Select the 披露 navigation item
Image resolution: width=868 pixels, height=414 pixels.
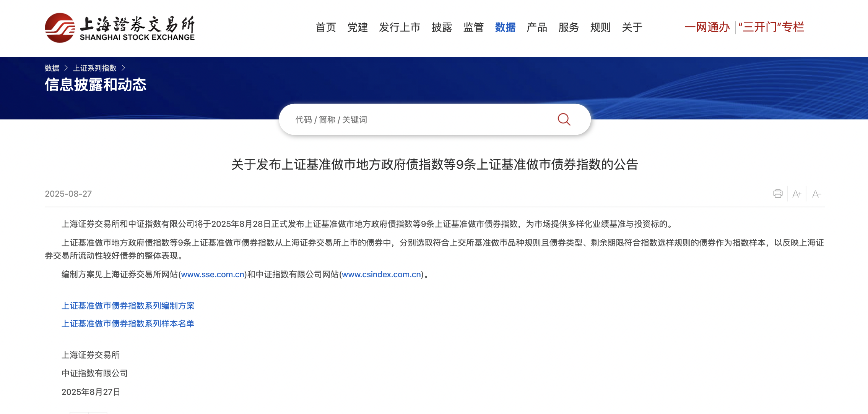click(x=442, y=27)
